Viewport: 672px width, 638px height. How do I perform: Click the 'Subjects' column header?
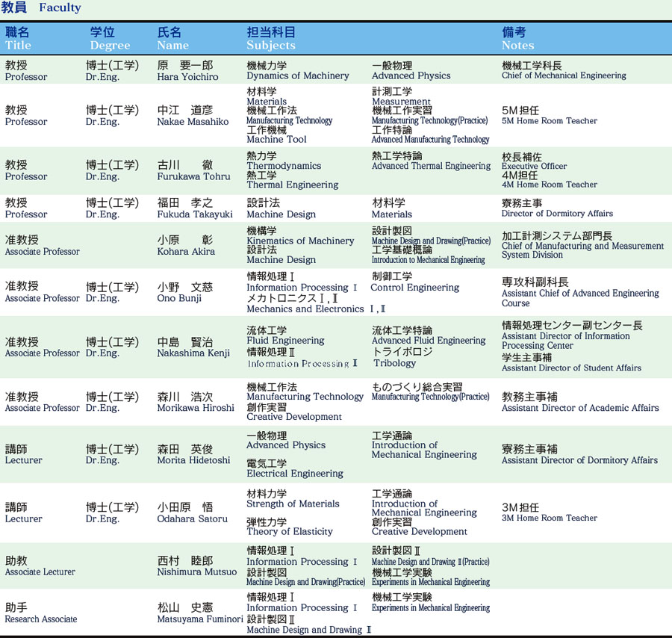point(271,46)
